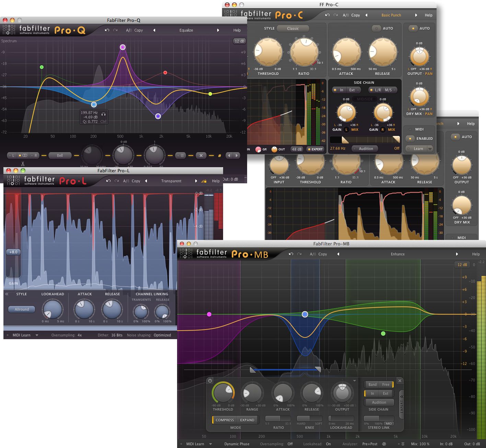The height and width of the screenshot is (448, 486).
Task: Click the meter lock icon in Pro-L header
Action: [204, 181]
